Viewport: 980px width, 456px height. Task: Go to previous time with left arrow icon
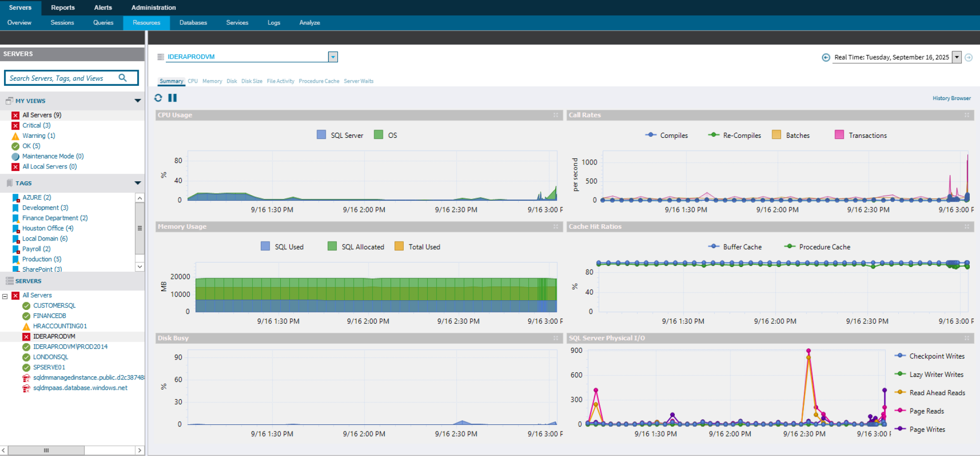pyautogui.click(x=826, y=57)
